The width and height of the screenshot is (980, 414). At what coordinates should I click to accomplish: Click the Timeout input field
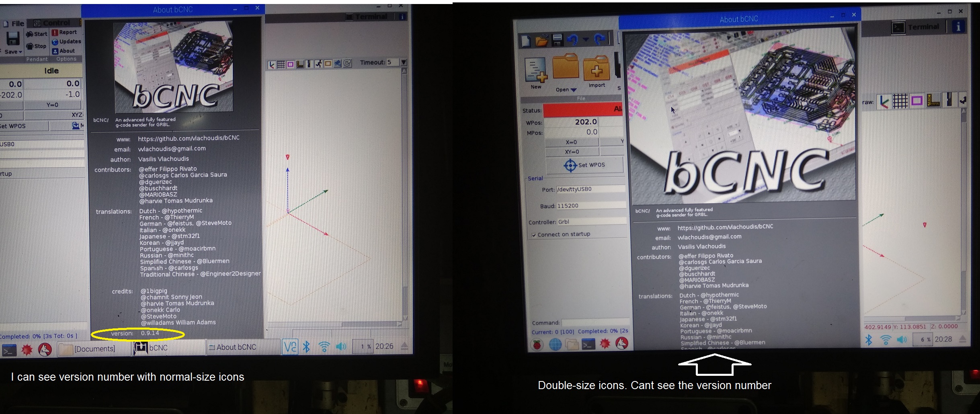pyautogui.click(x=393, y=62)
